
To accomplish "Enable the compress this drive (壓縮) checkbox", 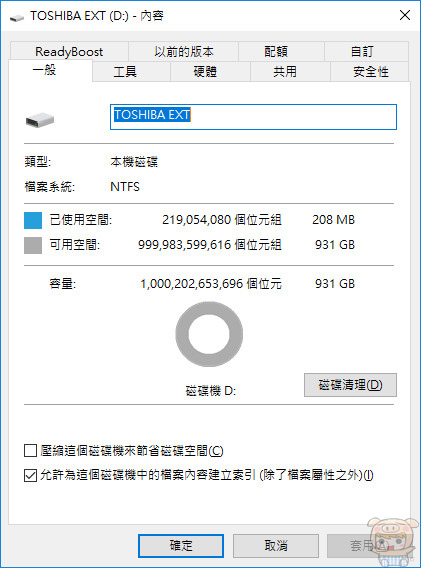I will click(30, 451).
